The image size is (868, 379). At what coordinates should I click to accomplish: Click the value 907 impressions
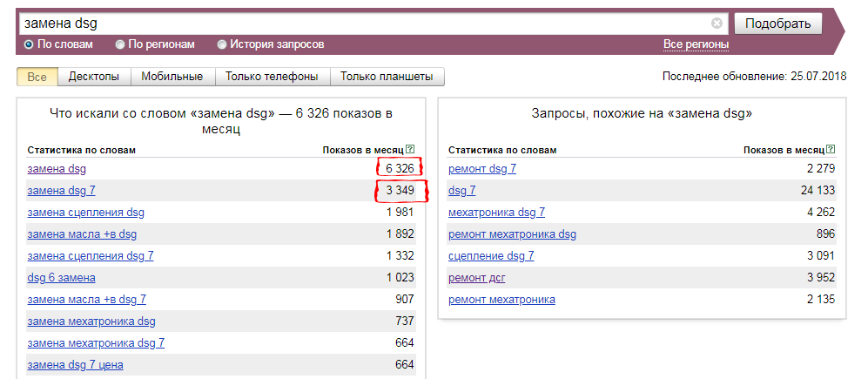[405, 300]
